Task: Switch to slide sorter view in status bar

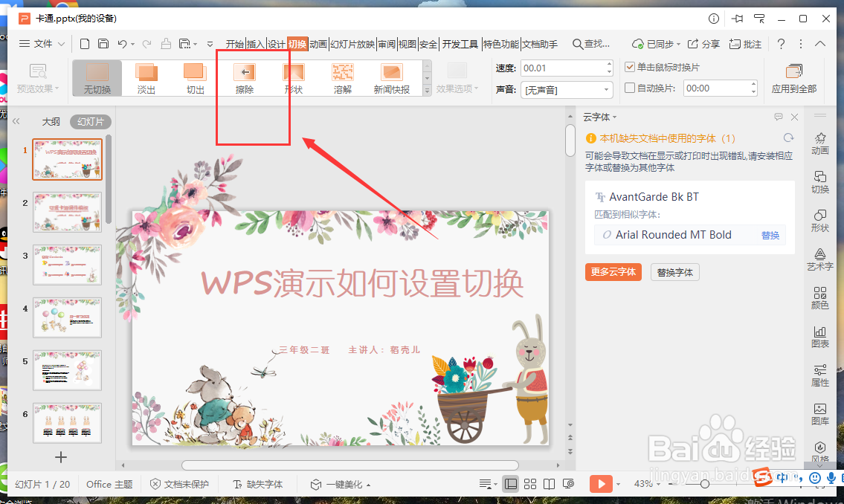Action: [529, 483]
